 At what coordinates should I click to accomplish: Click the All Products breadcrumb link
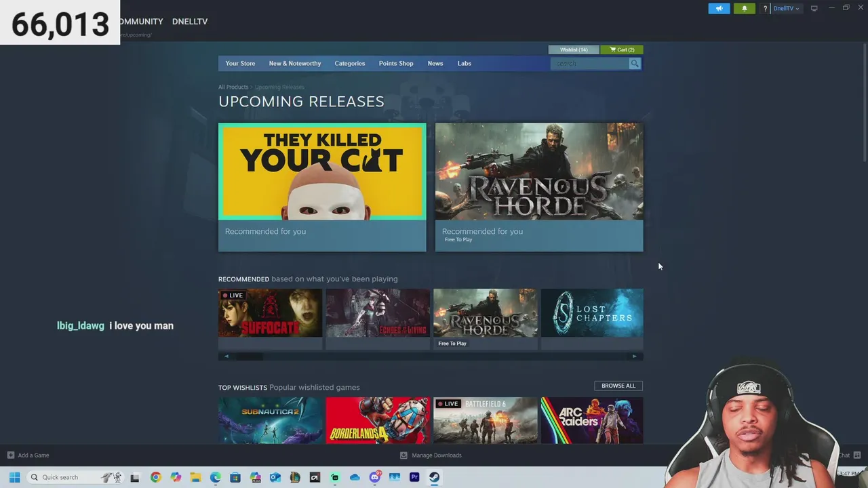pos(233,87)
